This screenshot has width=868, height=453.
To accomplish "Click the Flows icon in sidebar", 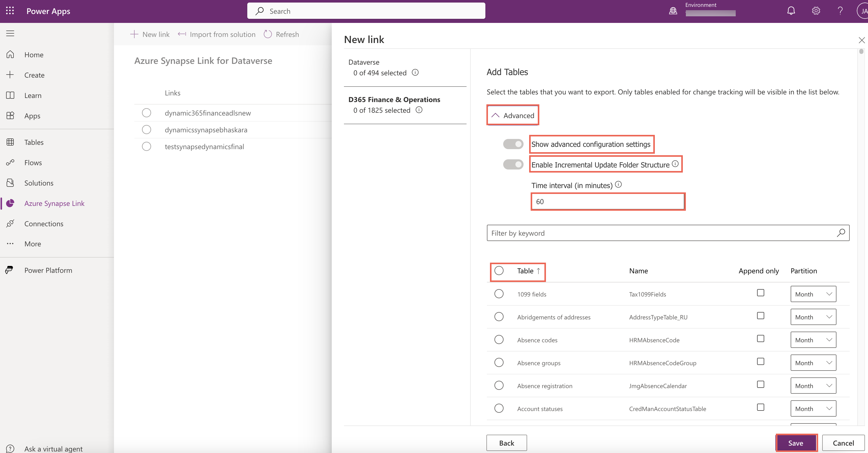I will point(10,162).
